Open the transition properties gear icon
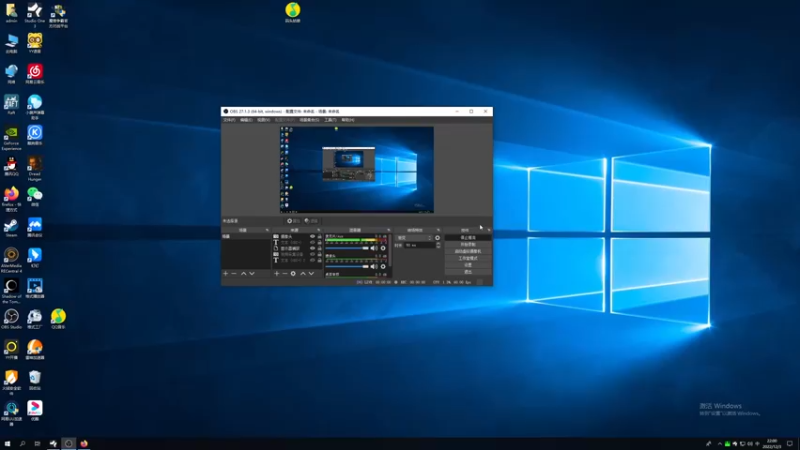Image resolution: width=800 pixels, height=450 pixels. (437, 238)
